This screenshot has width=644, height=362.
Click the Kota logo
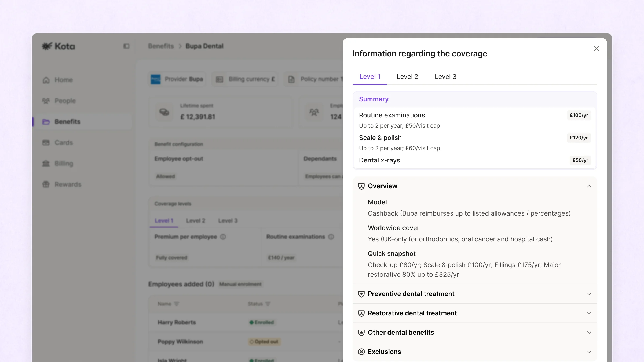click(58, 46)
